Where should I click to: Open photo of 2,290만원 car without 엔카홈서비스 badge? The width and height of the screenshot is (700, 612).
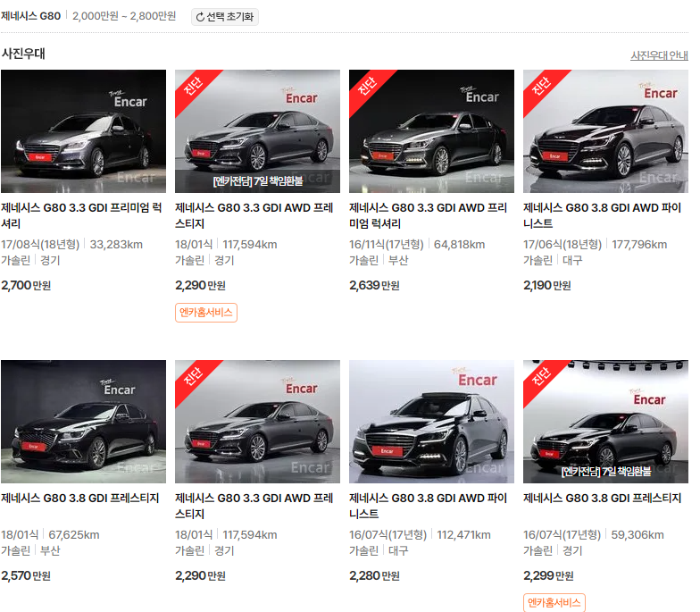point(257,422)
